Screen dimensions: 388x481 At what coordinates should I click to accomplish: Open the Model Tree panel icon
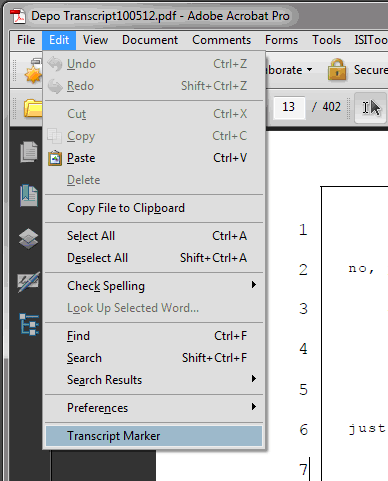[29, 324]
